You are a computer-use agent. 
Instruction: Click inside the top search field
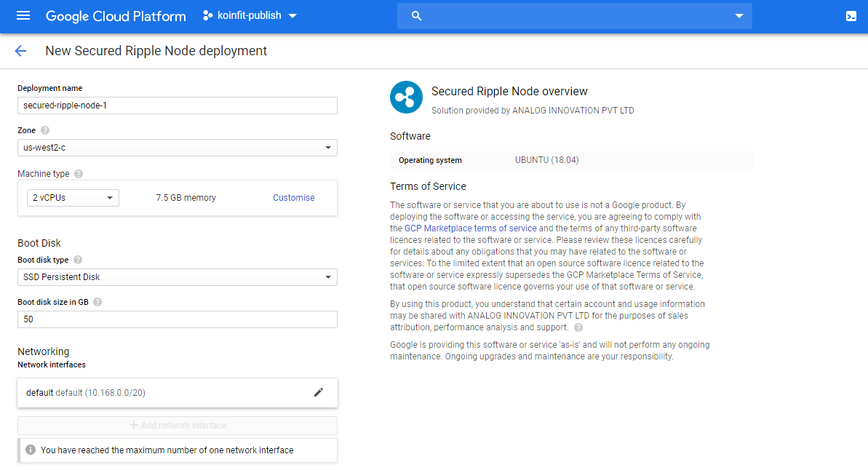tap(576, 16)
